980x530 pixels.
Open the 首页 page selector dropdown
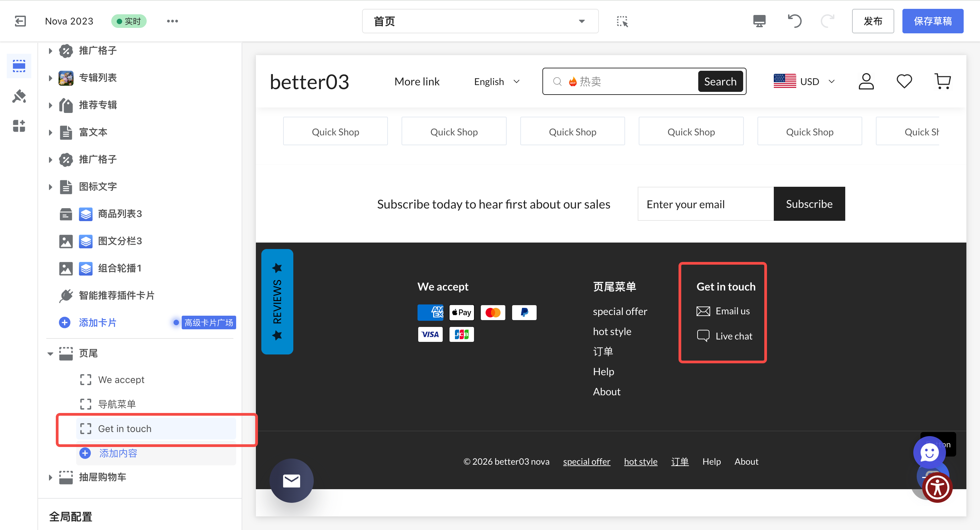click(x=480, y=21)
